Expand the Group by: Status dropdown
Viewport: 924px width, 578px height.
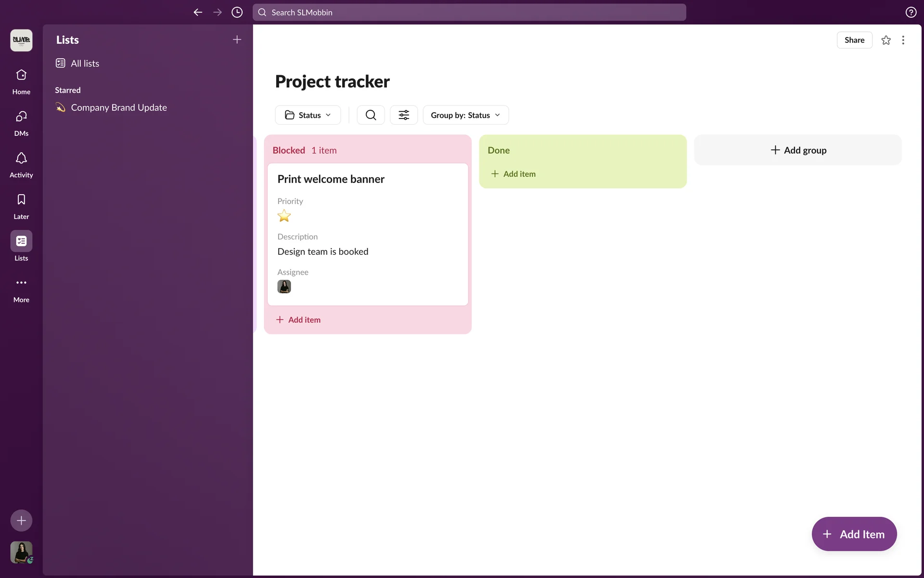[465, 115]
